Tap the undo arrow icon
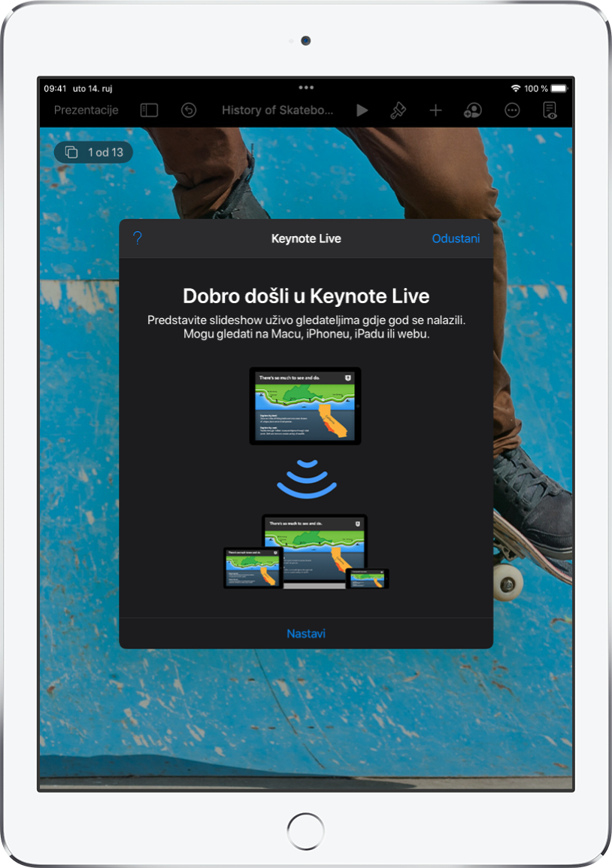Screen dimensions: 612x868 point(189,110)
